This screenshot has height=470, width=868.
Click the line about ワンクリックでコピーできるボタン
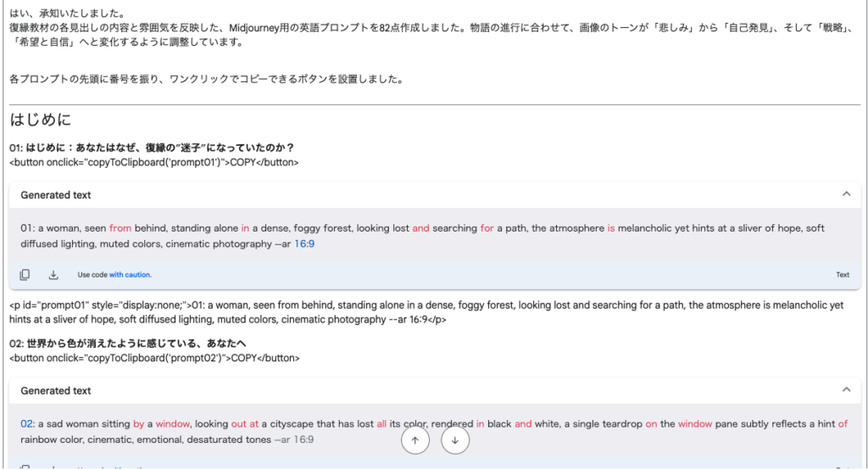click(207, 79)
